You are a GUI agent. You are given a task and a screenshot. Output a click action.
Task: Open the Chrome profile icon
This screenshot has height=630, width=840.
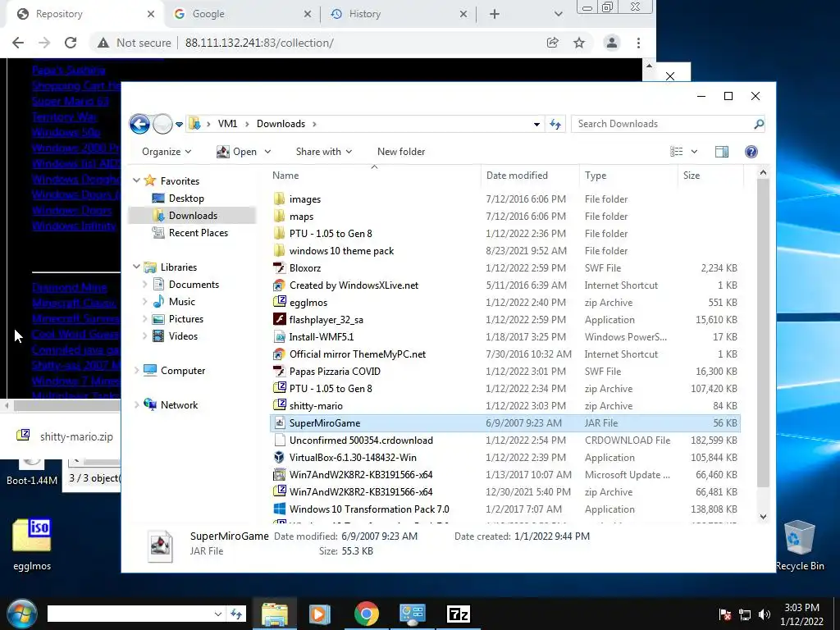pyautogui.click(x=611, y=43)
